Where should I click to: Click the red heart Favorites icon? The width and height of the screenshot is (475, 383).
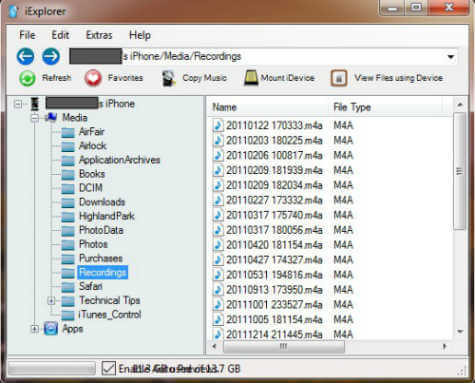tap(93, 78)
